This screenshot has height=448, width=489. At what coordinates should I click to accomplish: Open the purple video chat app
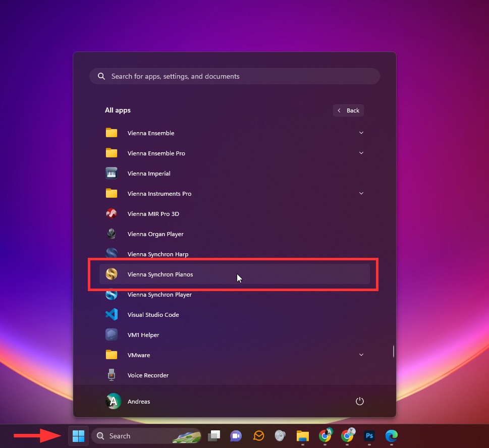tap(236, 436)
